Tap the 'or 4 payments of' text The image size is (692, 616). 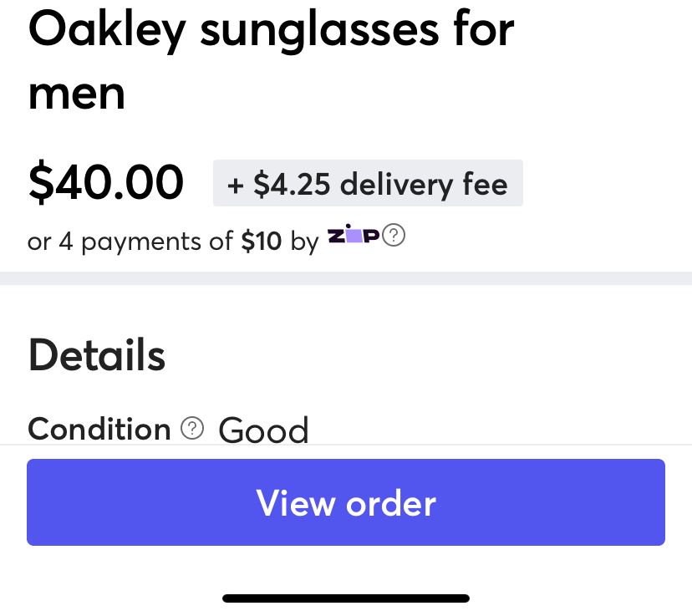tap(131, 242)
